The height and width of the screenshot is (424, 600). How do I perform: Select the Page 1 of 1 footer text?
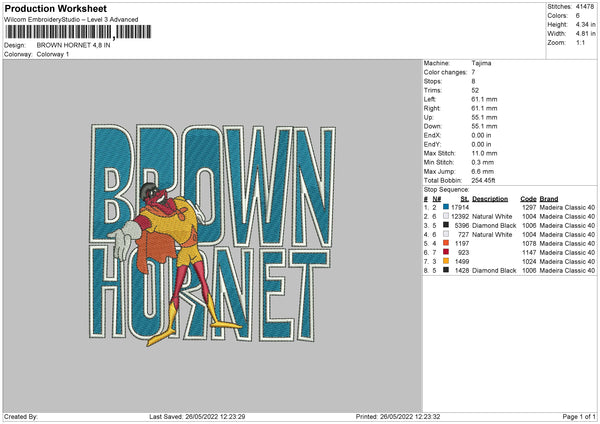(579, 416)
